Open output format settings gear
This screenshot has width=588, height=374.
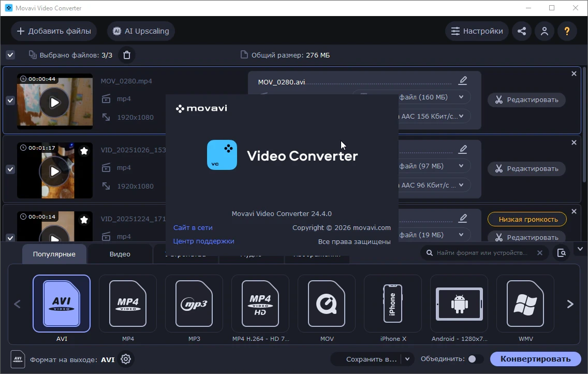coord(126,359)
